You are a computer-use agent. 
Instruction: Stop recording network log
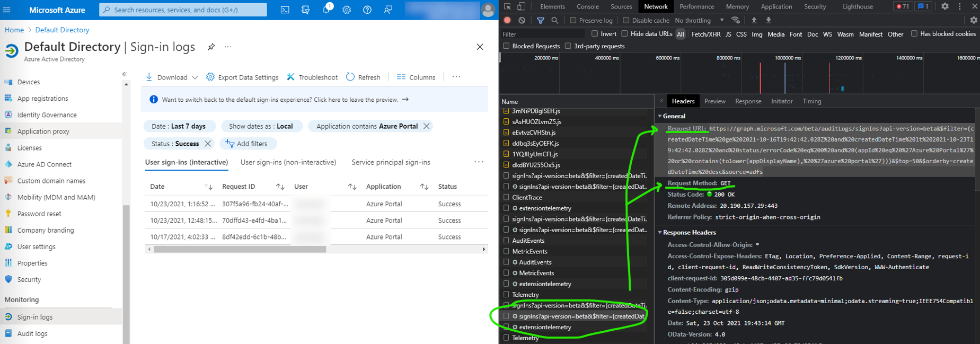tap(507, 20)
